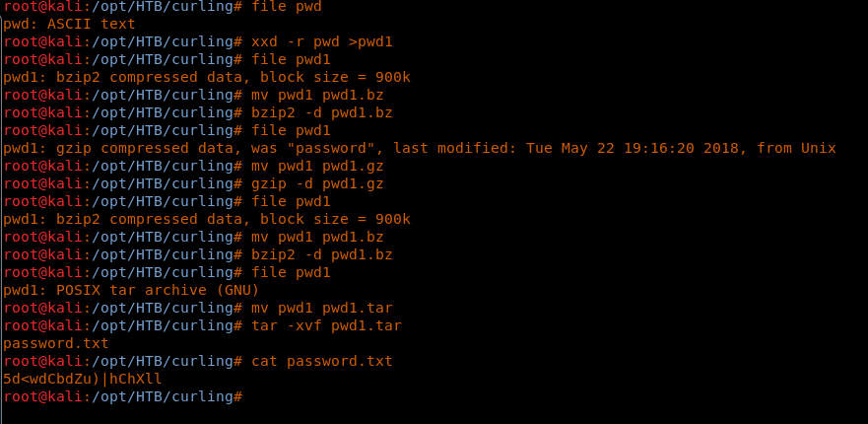The width and height of the screenshot is (868, 424).
Task: Click the gzip compressed data output line
Action: click(x=419, y=149)
